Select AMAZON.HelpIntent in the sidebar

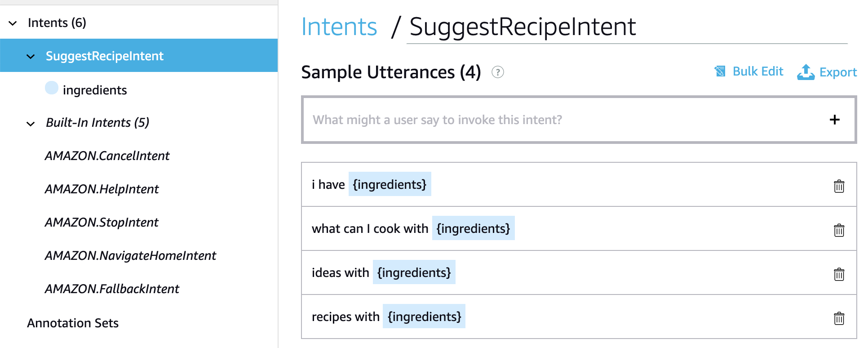[102, 189]
